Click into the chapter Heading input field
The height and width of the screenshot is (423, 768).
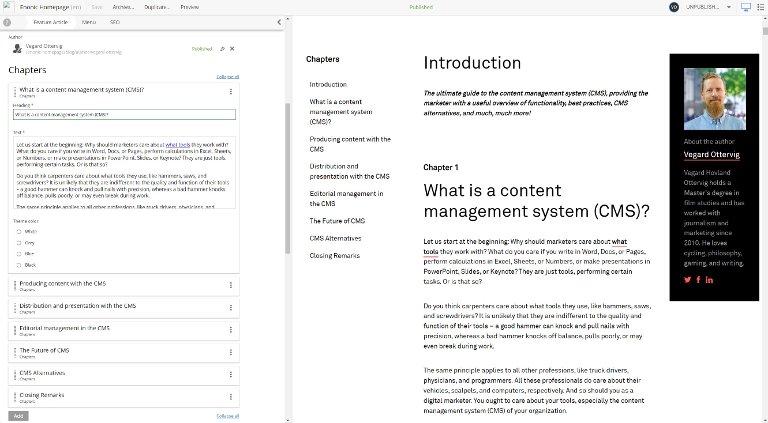coord(124,115)
